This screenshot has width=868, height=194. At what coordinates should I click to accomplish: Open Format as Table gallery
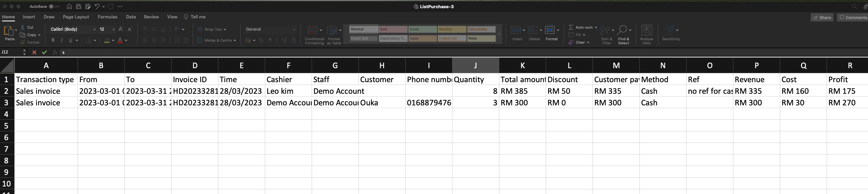334,35
